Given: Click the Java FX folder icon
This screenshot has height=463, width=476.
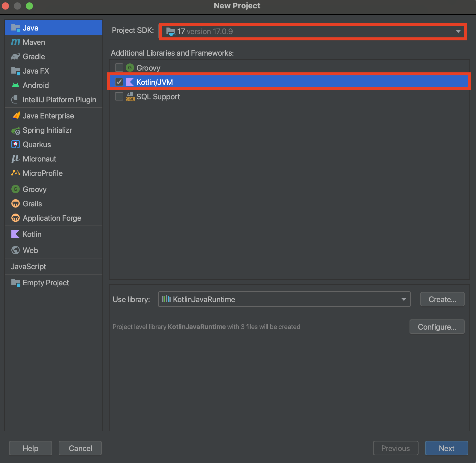Looking at the screenshot, I should click(x=16, y=71).
